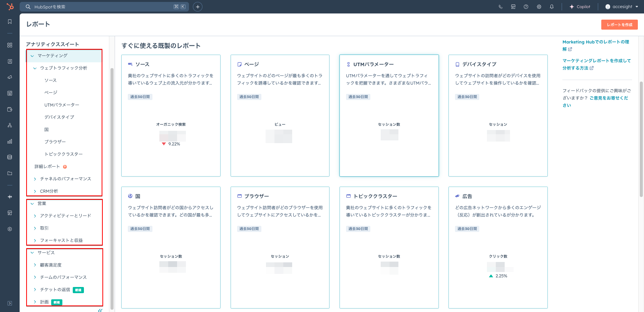Open the ブラウザー report card
Viewport: 644px width, 312px height.
pos(280,247)
